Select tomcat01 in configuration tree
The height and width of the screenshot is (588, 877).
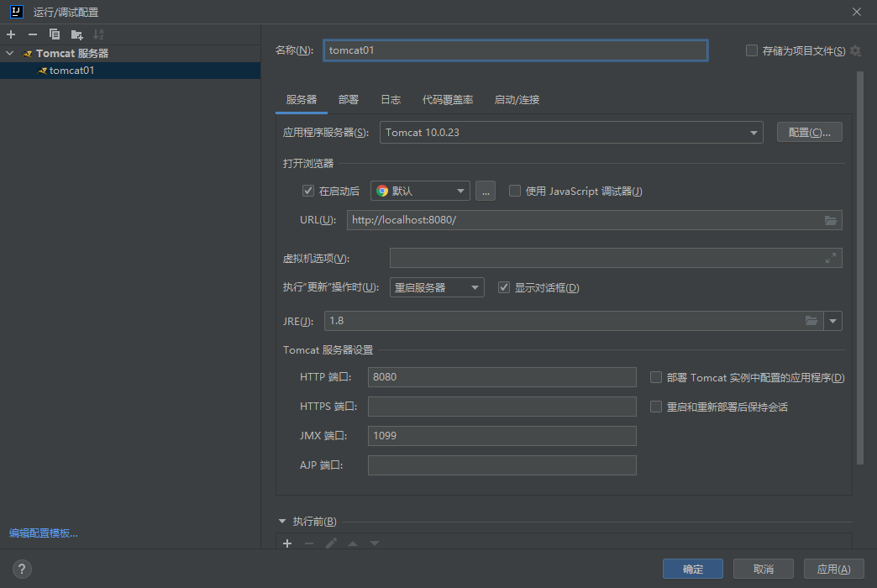pyautogui.click(x=130, y=71)
